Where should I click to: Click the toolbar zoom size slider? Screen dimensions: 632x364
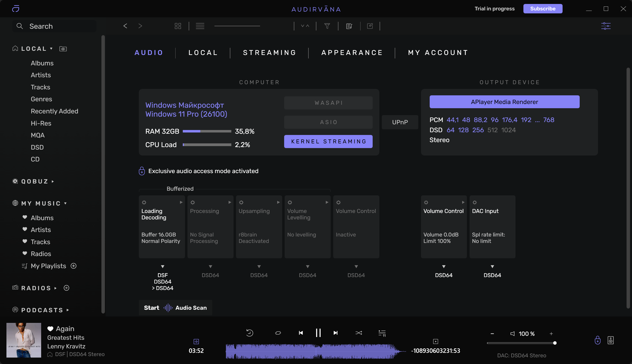click(237, 26)
